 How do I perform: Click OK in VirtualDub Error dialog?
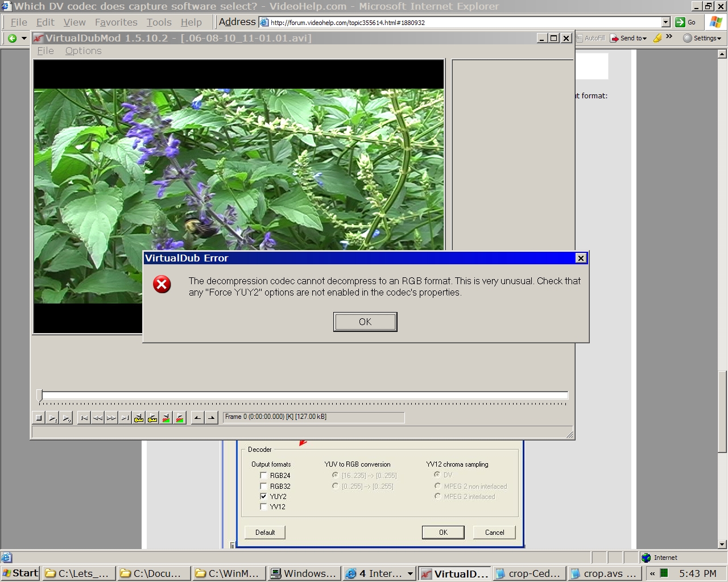(x=365, y=322)
